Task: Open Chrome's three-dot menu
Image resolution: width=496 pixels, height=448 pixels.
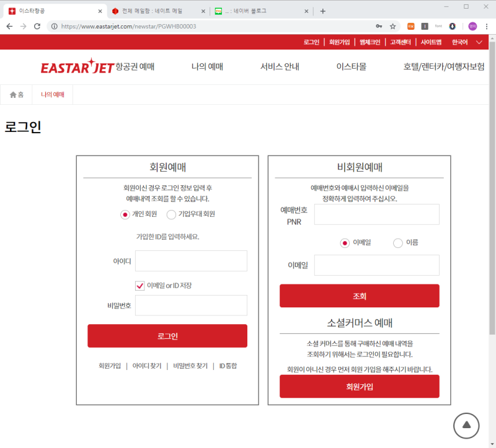Action: (487, 26)
